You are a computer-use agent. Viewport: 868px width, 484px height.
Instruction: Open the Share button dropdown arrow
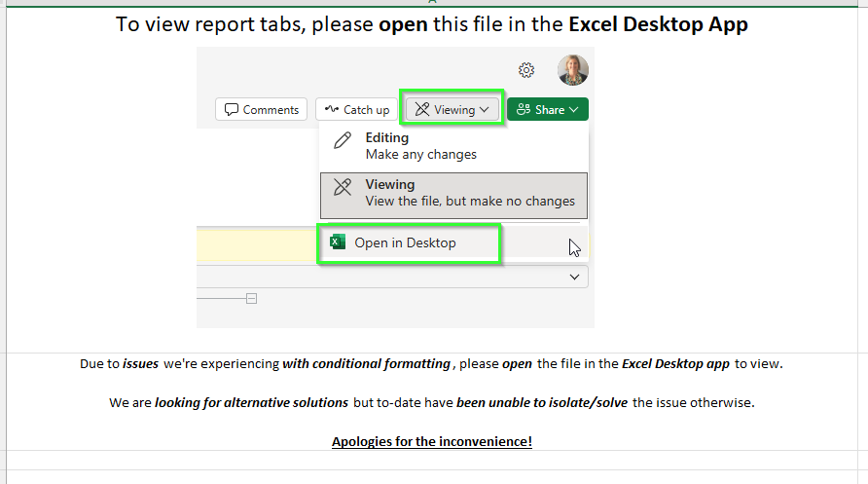(x=574, y=110)
